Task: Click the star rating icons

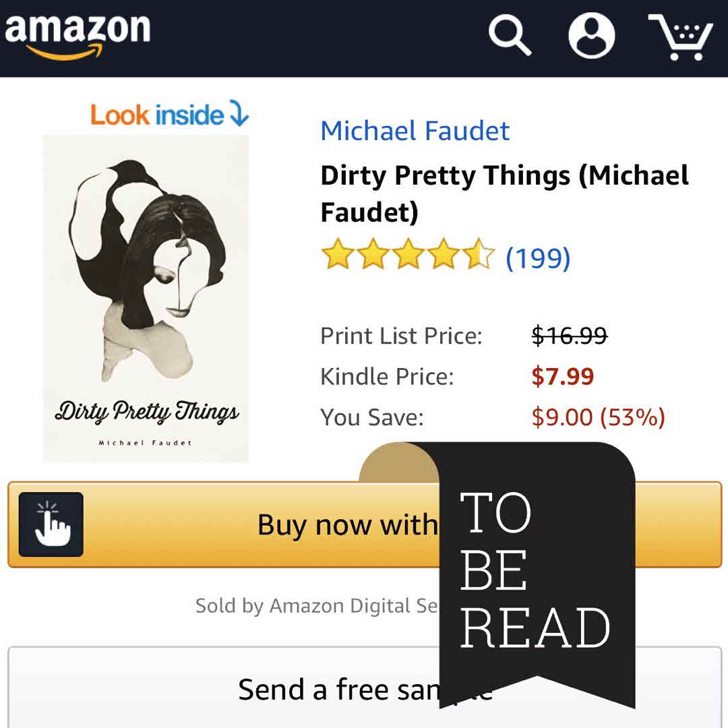Action: (x=408, y=257)
